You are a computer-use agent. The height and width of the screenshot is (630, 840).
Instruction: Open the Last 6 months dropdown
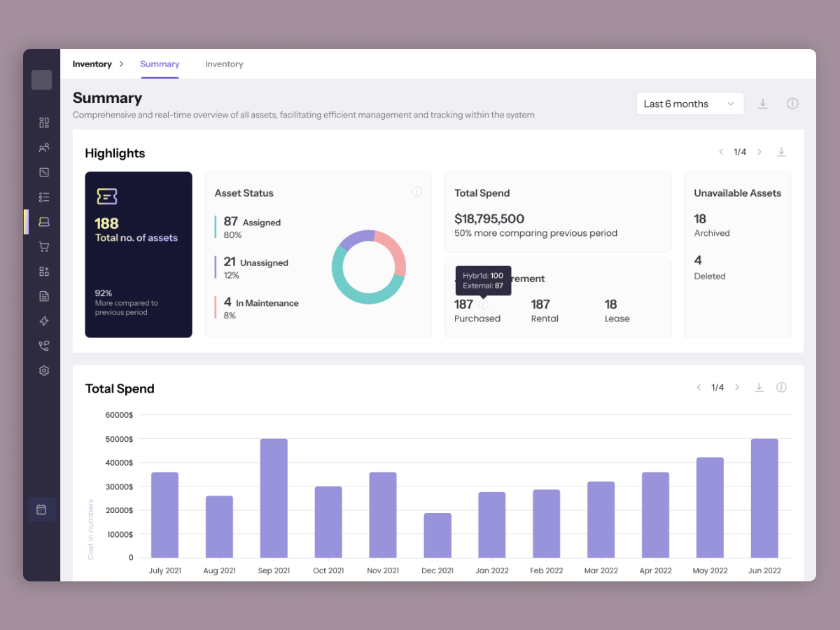point(689,103)
